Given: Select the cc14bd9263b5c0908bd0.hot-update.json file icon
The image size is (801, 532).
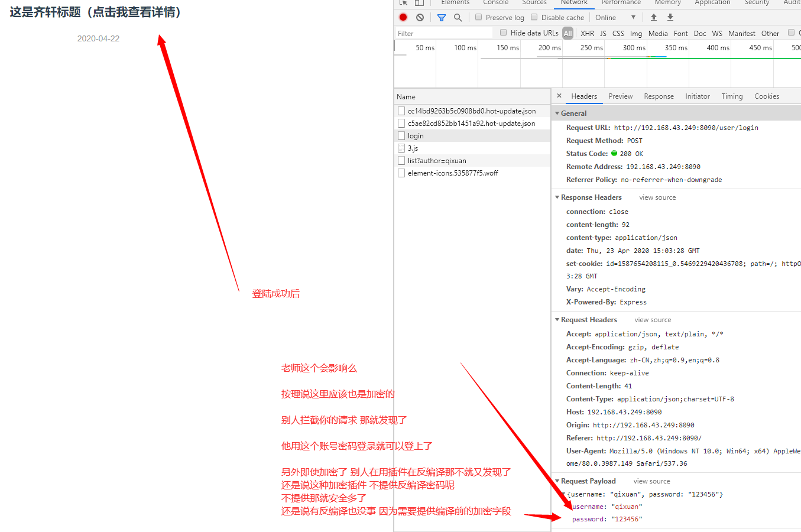Looking at the screenshot, I should click(x=401, y=111).
